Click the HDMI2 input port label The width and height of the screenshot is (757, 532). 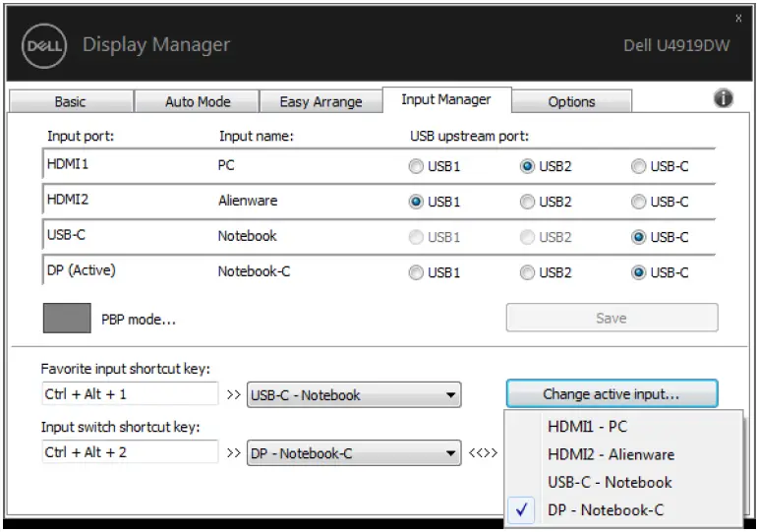(68, 200)
